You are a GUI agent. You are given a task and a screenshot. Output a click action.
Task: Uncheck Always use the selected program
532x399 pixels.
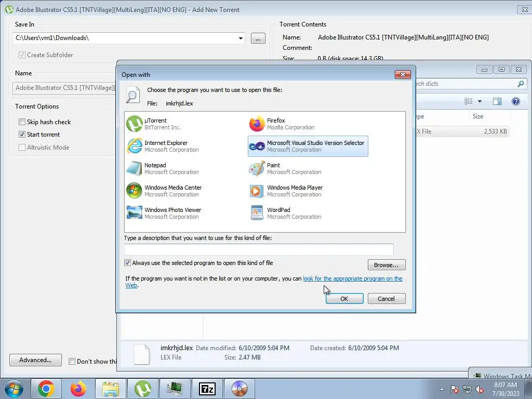pos(128,262)
